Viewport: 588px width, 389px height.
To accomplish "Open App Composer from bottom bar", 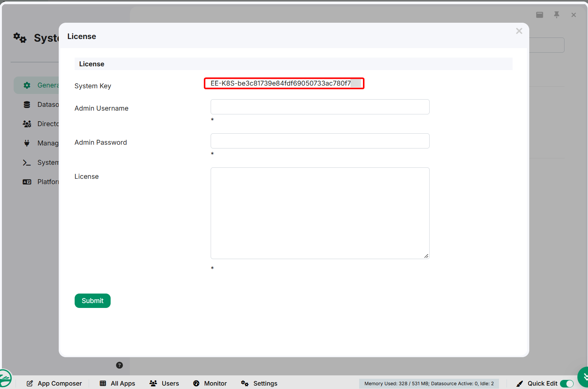I will 54,383.
